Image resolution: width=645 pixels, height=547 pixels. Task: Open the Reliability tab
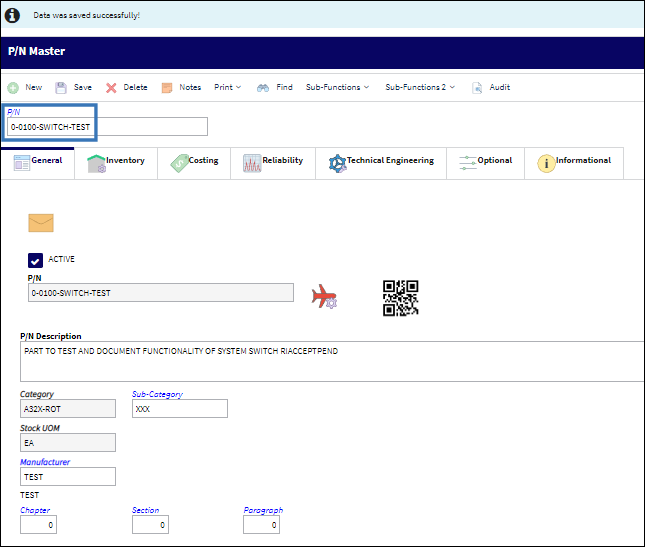click(x=273, y=163)
